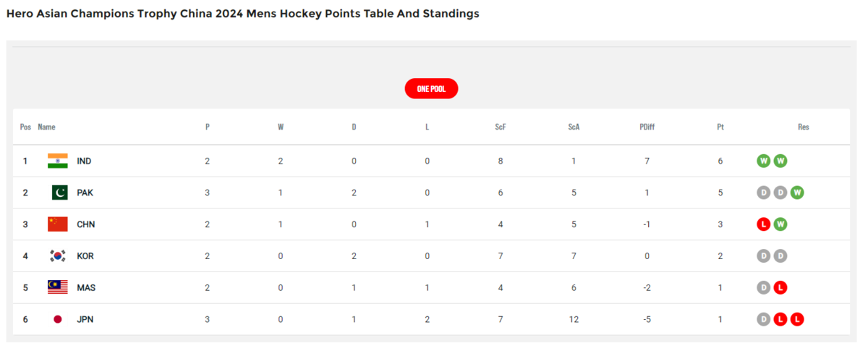
Task: Click the page title heading text
Action: [242, 14]
